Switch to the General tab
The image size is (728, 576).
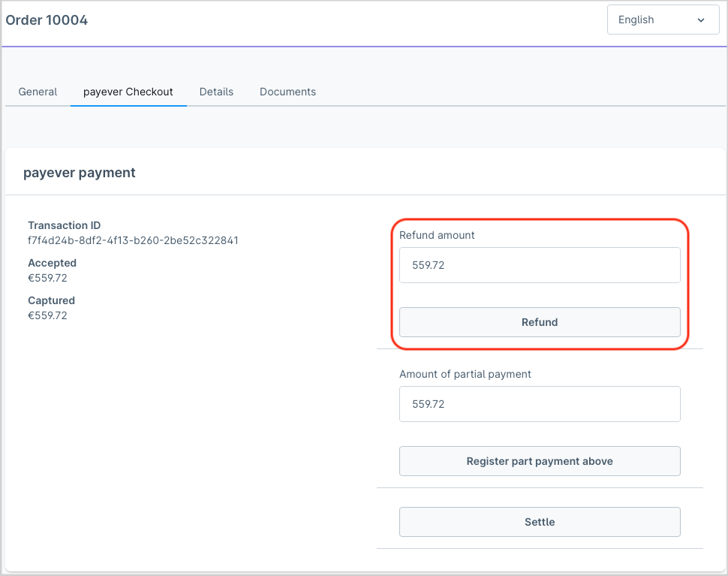(38, 92)
